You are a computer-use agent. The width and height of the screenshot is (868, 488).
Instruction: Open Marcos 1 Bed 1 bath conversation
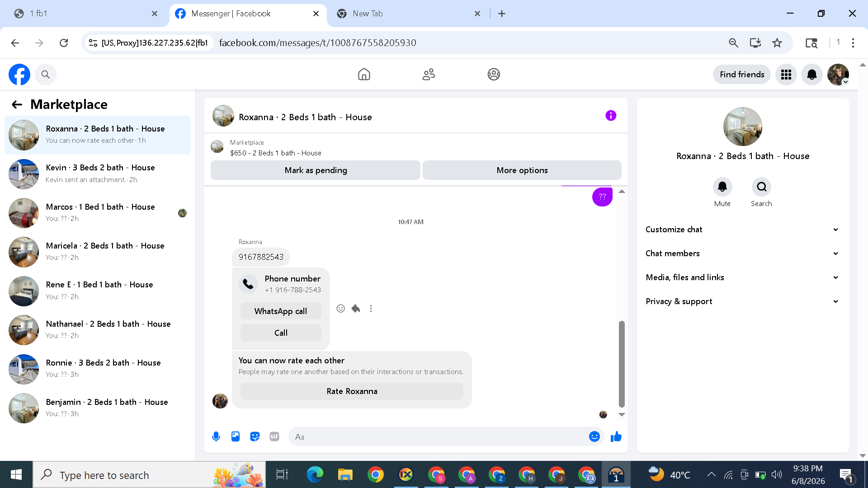pos(98,213)
